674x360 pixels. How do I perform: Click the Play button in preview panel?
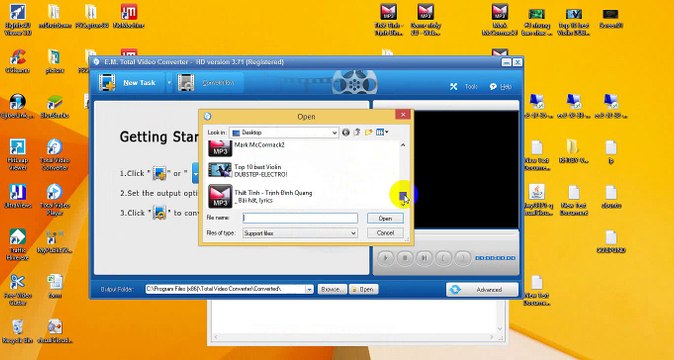pyautogui.click(x=386, y=258)
